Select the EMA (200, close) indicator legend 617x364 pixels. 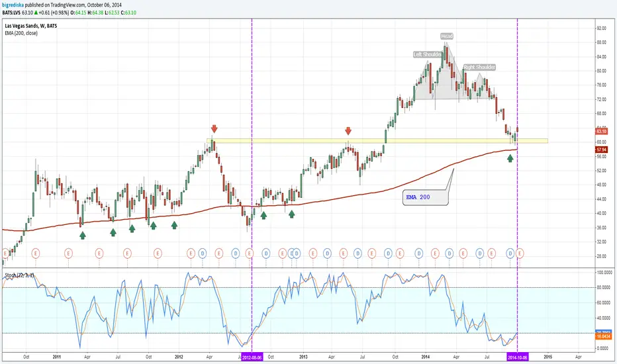(21, 33)
